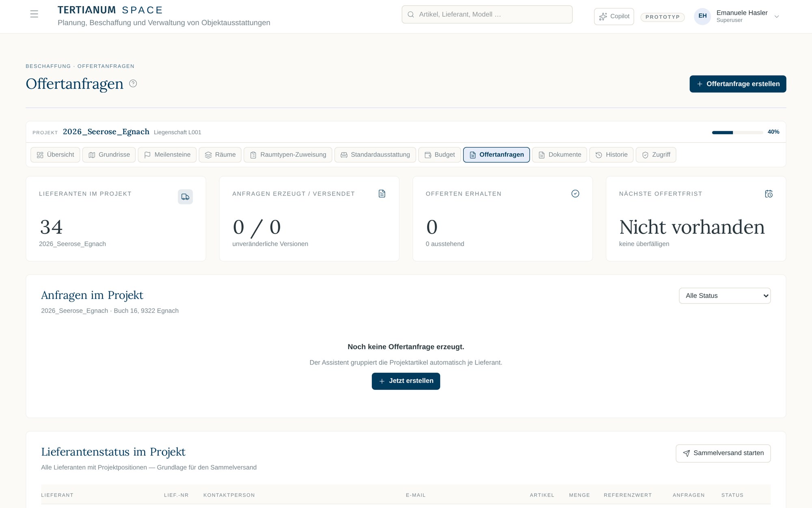Screen dimensions: 812x508
Task: Sort by the Lief.-Nr column header
Action: pyautogui.click(x=176, y=495)
